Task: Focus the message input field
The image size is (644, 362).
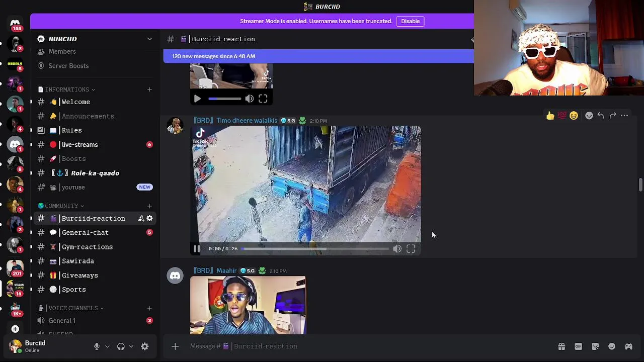Action: [370, 346]
